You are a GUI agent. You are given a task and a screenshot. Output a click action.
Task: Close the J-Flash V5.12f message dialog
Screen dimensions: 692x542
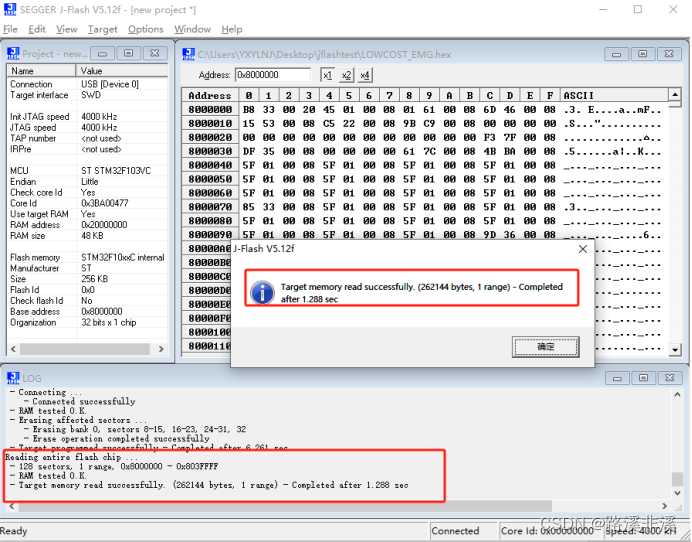click(583, 249)
